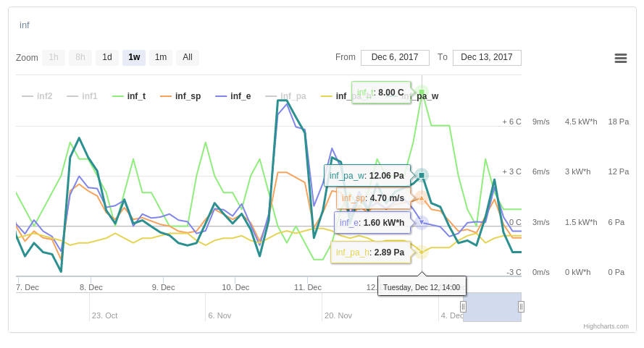
Task: Toggle inf_e series visibility in legend
Action: coord(233,96)
